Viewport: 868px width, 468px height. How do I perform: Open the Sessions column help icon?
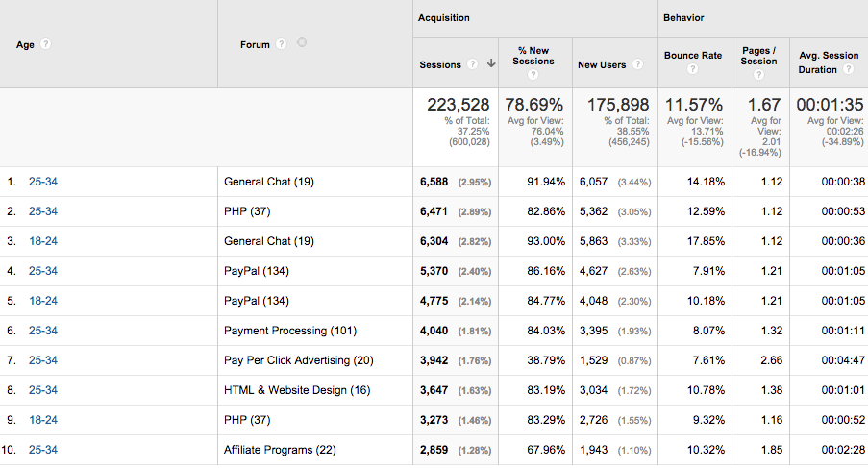click(473, 65)
